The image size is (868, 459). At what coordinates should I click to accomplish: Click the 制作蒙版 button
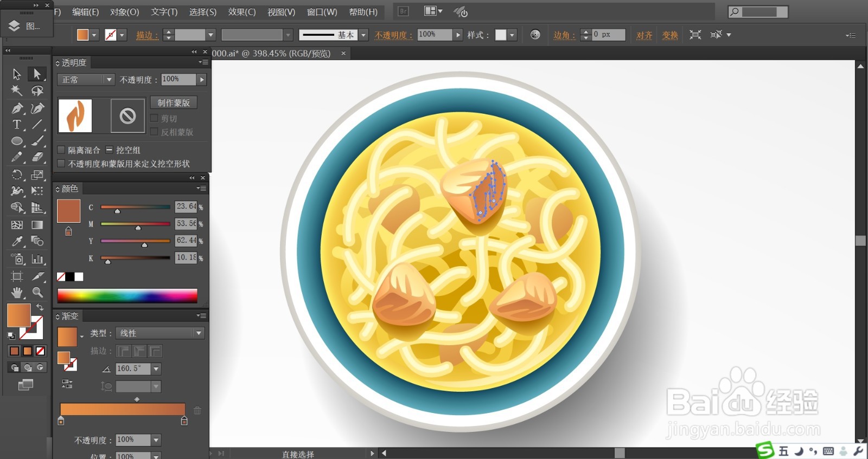(x=174, y=103)
